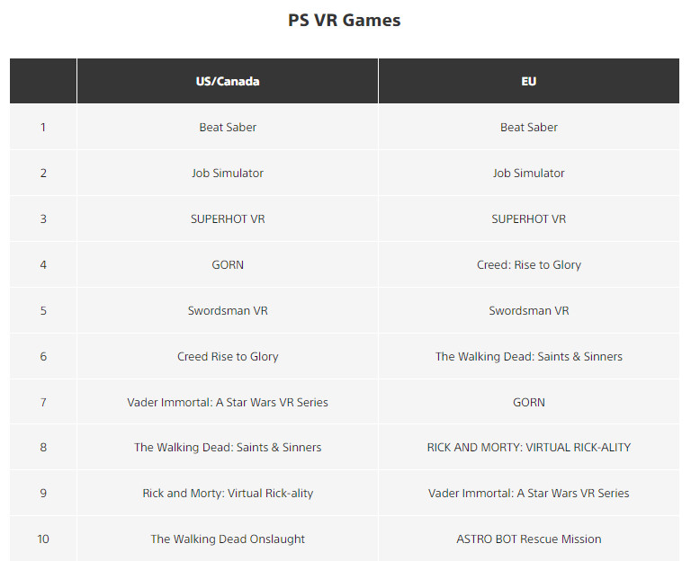The height and width of the screenshot is (588, 700).
Task: Click rank number 10 cell
Action: point(43,539)
